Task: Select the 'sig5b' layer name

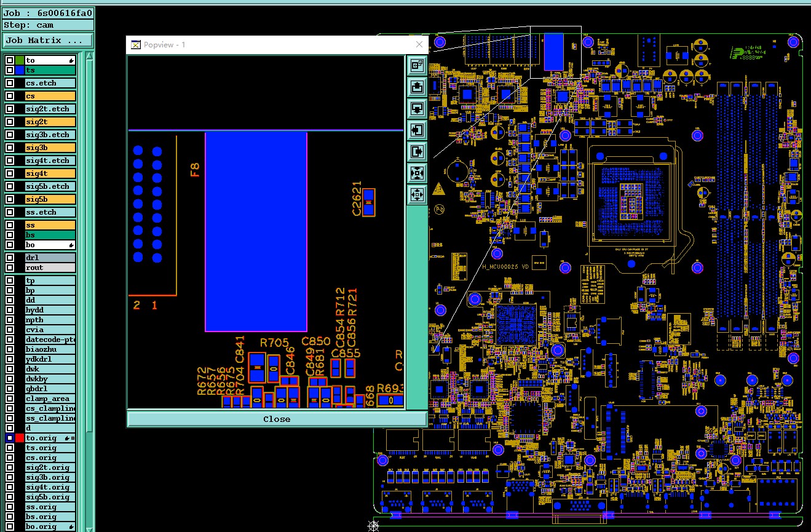Action: click(x=50, y=199)
